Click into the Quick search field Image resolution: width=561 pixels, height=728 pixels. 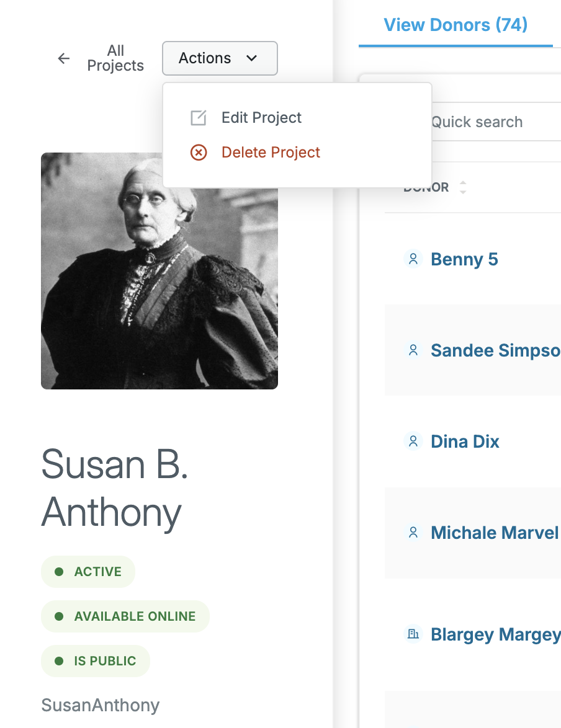click(495, 122)
